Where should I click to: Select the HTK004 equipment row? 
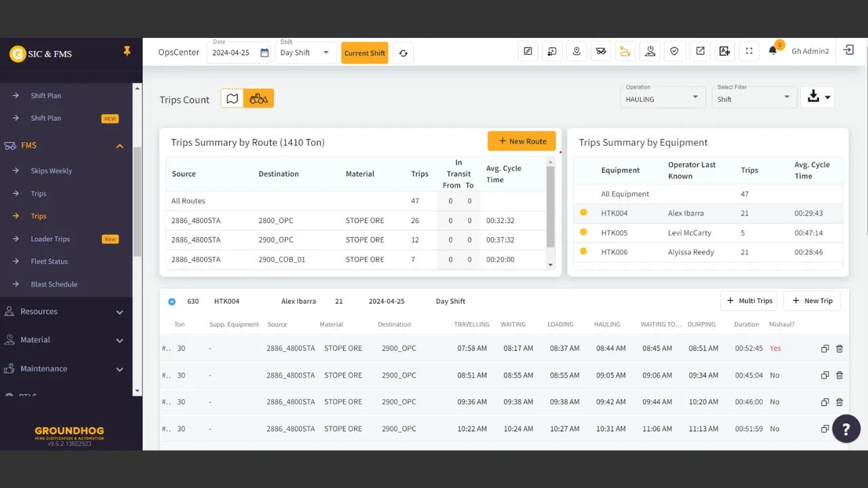[x=708, y=213]
